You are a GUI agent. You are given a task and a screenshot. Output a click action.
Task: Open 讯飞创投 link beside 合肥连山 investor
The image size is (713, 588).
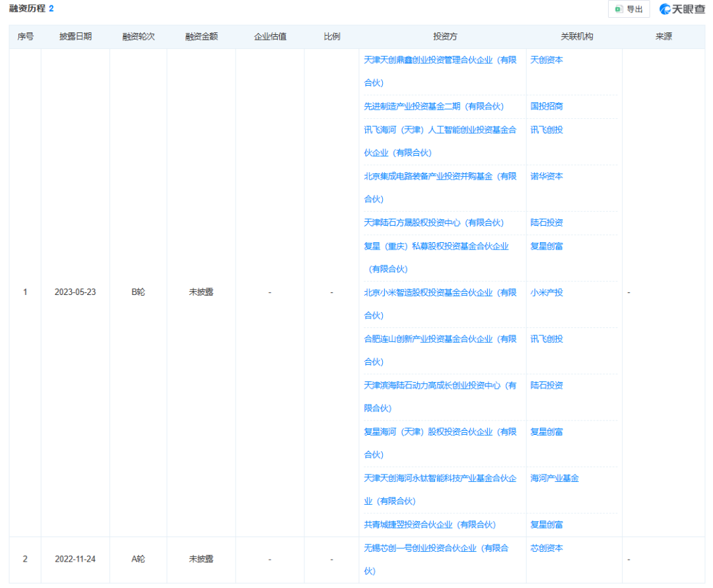tap(547, 339)
